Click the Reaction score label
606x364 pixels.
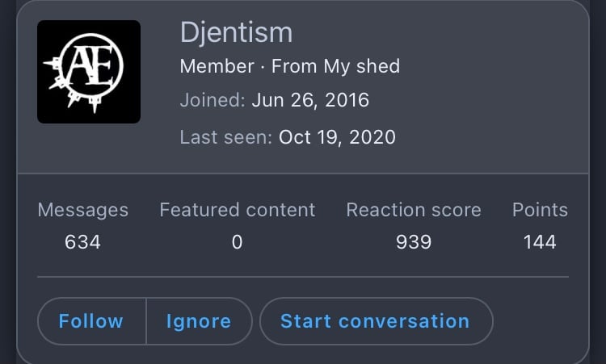pos(414,210)
